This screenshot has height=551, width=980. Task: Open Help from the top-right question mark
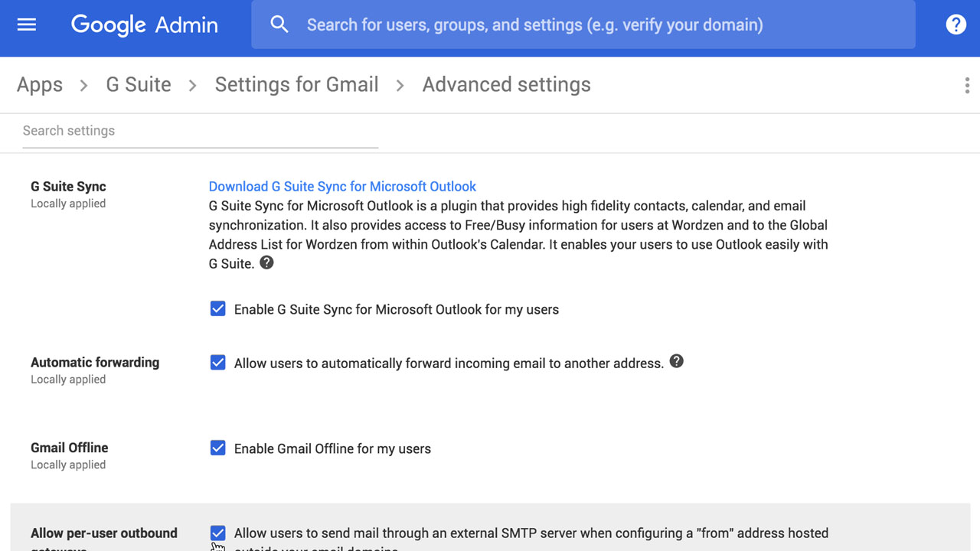pyautogui.click(x=955, y=24)
